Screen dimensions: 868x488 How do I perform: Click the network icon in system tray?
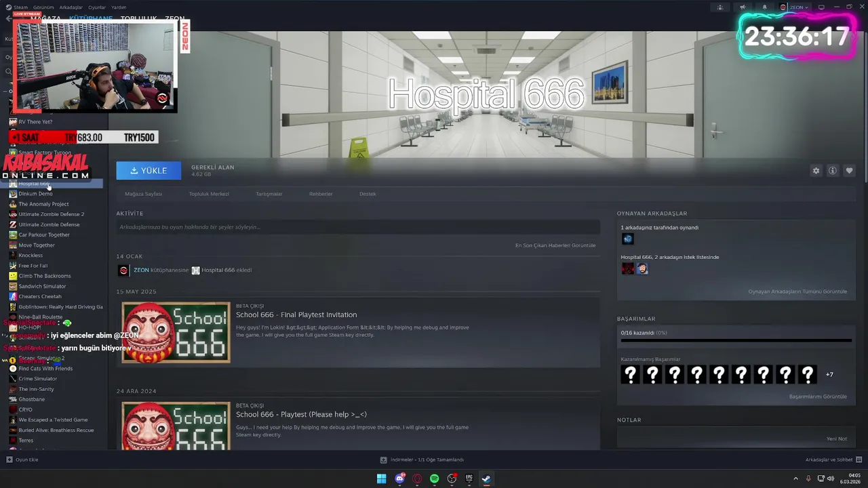pyautogui.click(x=821, y=479)
